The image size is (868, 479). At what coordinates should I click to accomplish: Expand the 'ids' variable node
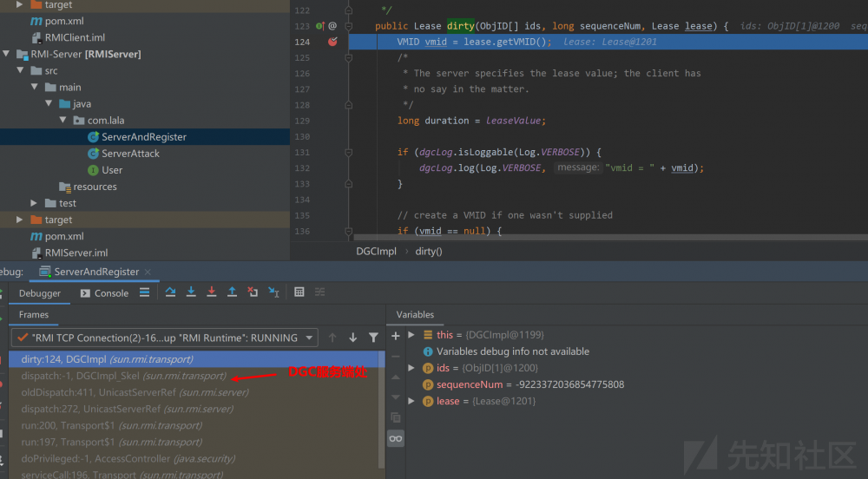click(x=411, y=368)
